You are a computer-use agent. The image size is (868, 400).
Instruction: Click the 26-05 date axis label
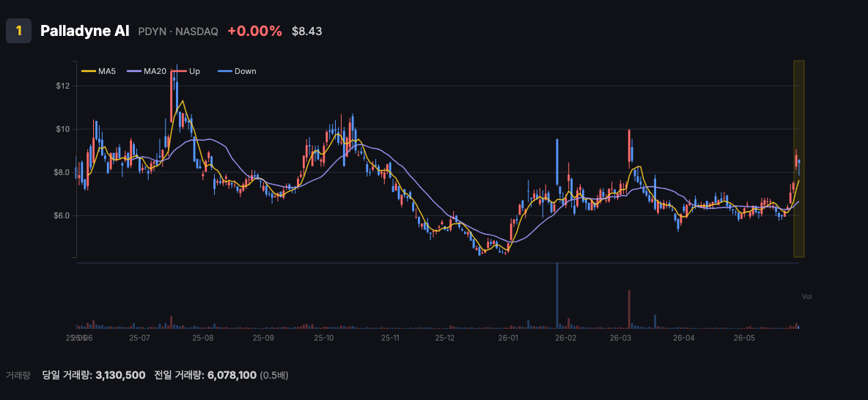coord(744,338)
